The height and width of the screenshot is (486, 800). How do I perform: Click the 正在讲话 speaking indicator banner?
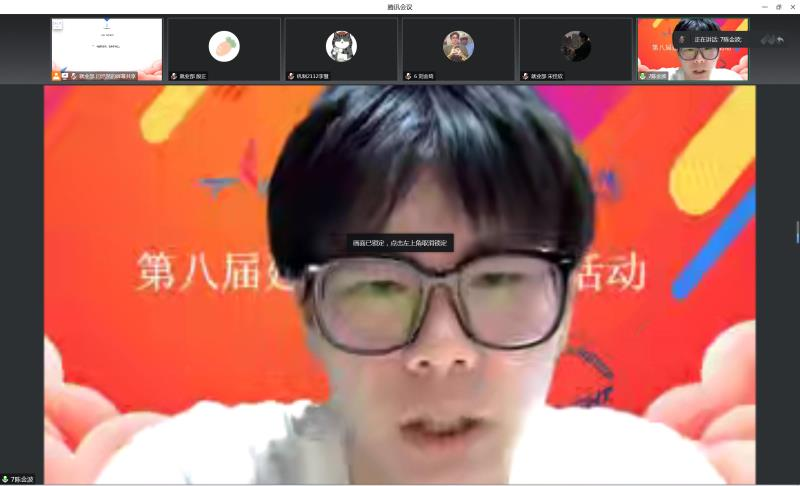714,38
